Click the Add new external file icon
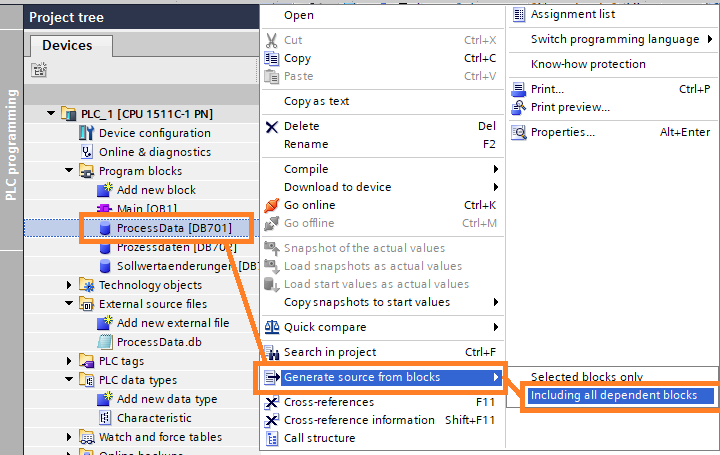The height and width of the screenshot is (455, 720). (105, 323)
